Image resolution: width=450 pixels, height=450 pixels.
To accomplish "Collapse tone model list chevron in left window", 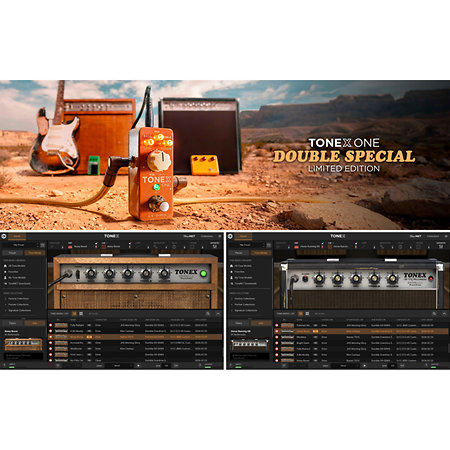I will 218,314.
